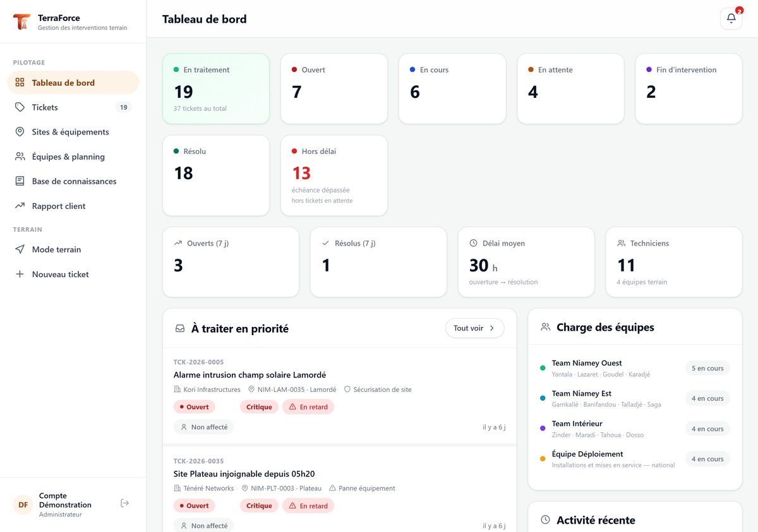Screen dimensions: 758x532
Task: Open Équipes & planning page
Action: [73, 157]
